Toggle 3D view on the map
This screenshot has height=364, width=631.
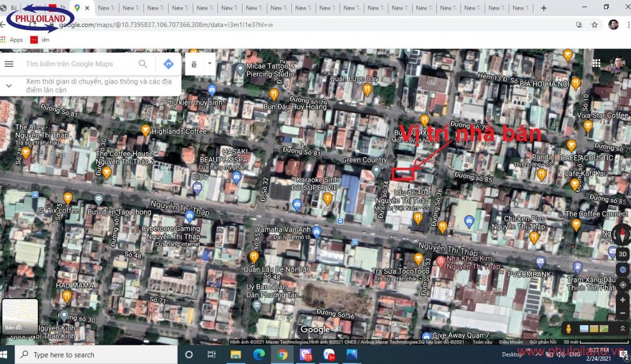click(623, 254)
